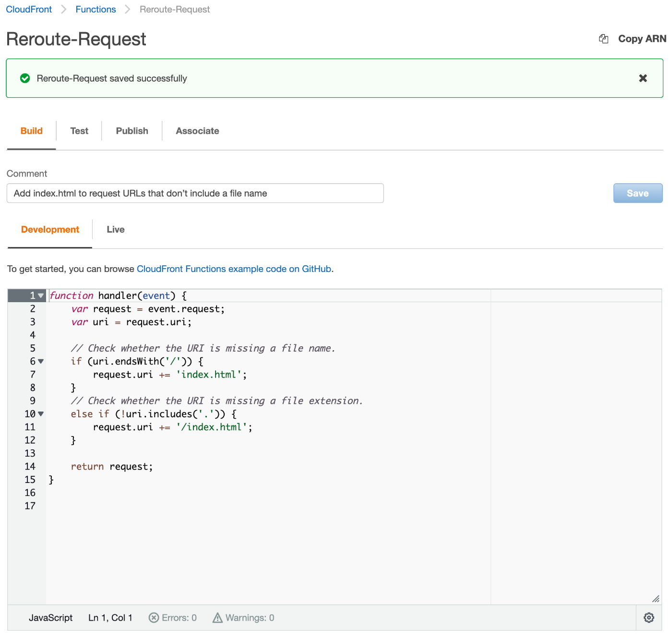672x636 pixels.
Task: Click the "request.uri += 'index.html';" line
Action: 170,375
